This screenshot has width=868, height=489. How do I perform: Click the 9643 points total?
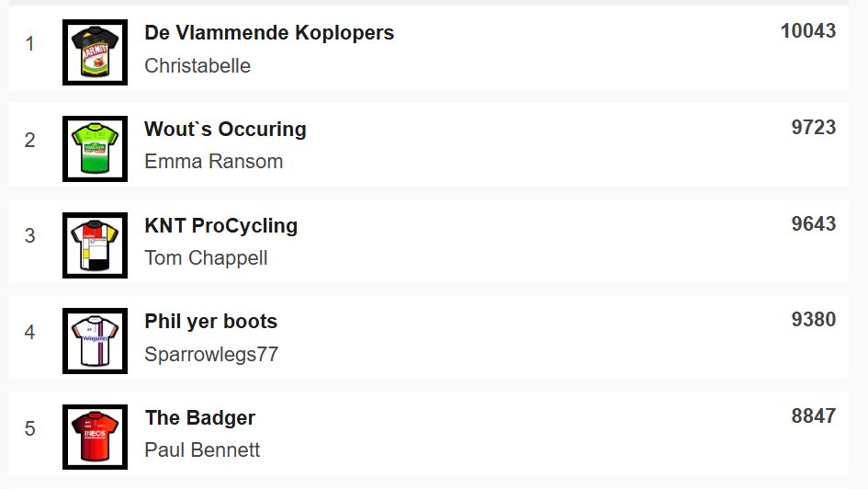[x=813, y=223]
